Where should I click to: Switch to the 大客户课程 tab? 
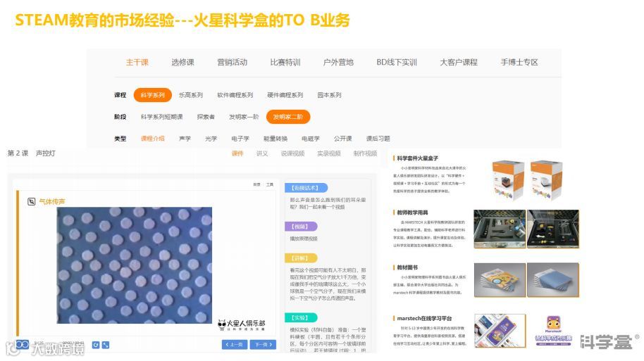459,63
